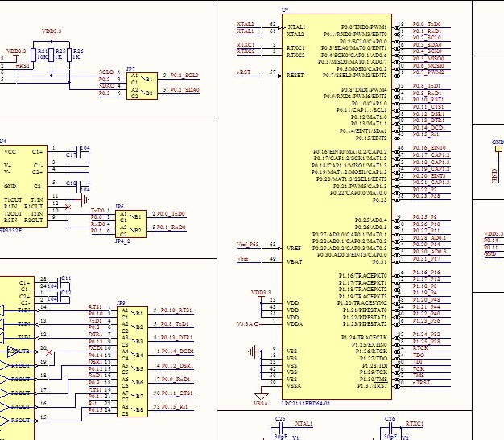Click the R2OUT pin name on SP3232E
This screenshot has height=440, width=504.
tap(34, 220)
